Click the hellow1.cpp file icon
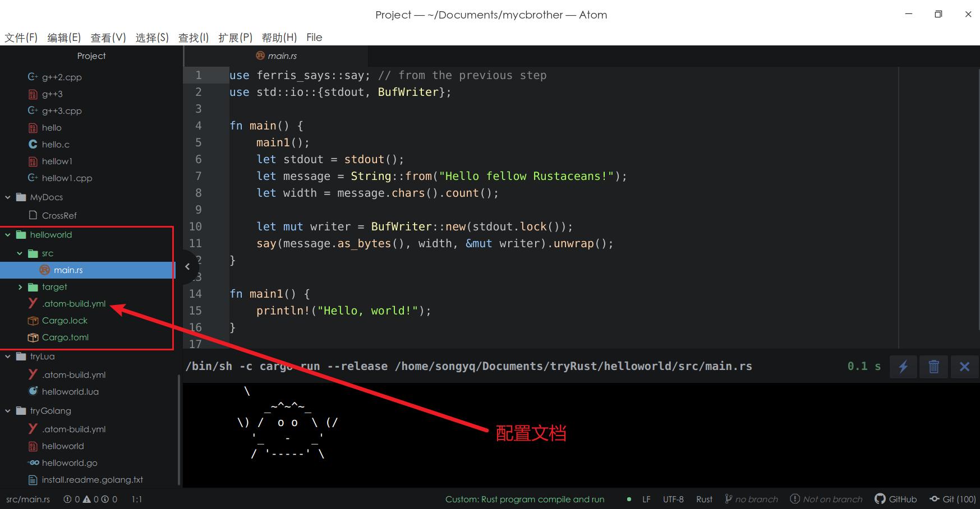980x509 pixels. 33,178
